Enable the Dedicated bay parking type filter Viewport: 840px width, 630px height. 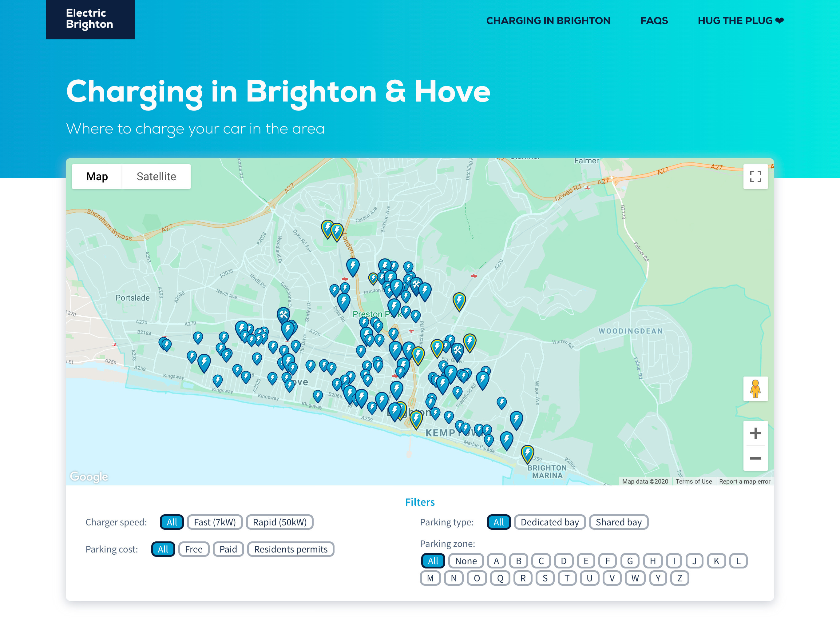549,522
